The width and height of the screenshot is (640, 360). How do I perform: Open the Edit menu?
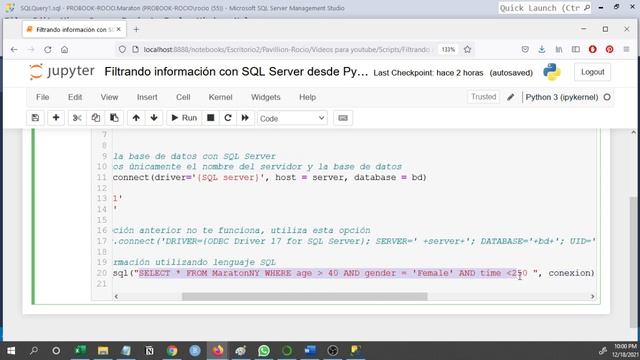click(75, 97)
